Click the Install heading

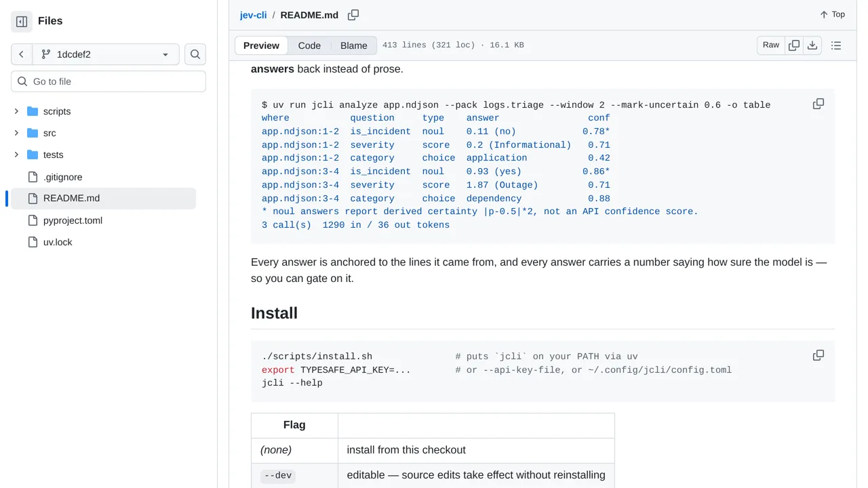coord(275,313)
